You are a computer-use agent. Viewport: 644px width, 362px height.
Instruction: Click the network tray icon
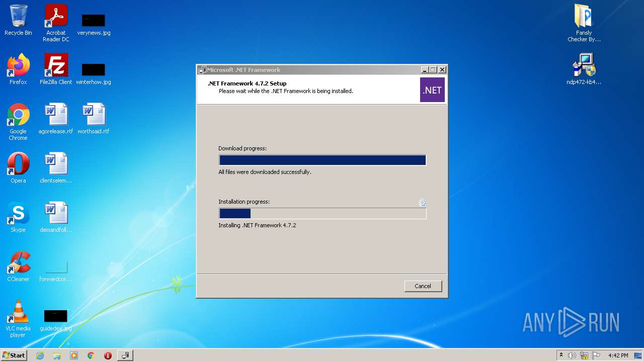click(584, 355)
